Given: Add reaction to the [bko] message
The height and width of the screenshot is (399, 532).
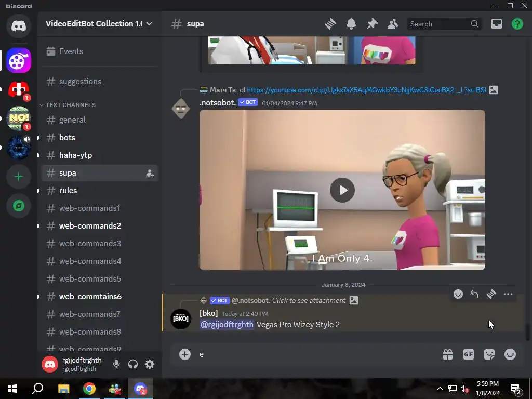Looking at the screenshot, I should (x=458, y=294).
